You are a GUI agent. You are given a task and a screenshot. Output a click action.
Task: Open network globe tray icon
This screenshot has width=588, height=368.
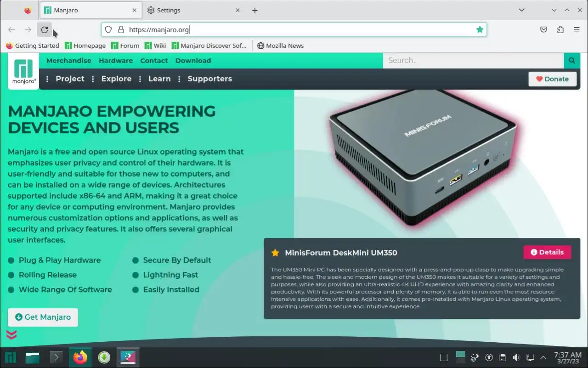(475, 357)
